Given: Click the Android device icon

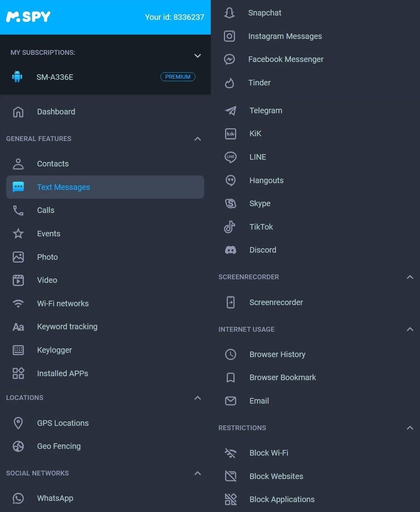Looking at the screenshot, I should point(17,77).
